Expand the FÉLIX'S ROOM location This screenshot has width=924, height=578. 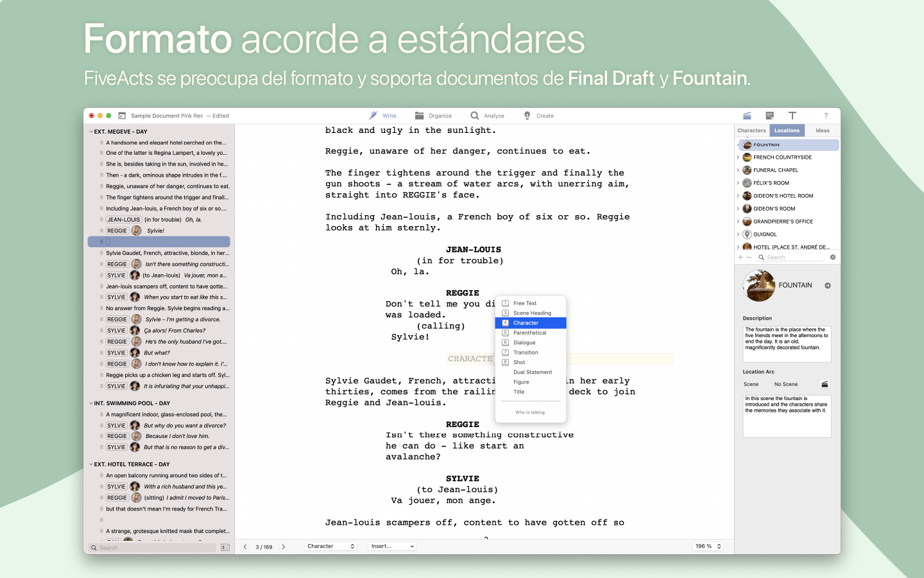738,183
